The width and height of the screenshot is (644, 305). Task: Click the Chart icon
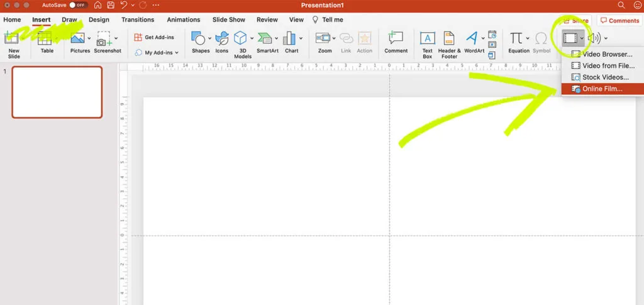(x=289, y=38)
